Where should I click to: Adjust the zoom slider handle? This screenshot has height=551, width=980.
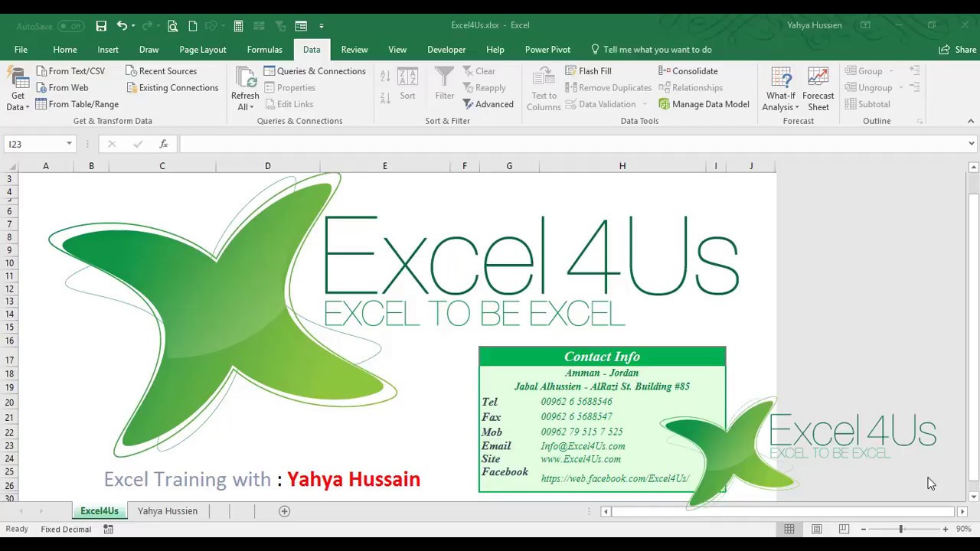click(x=901, y=529)
